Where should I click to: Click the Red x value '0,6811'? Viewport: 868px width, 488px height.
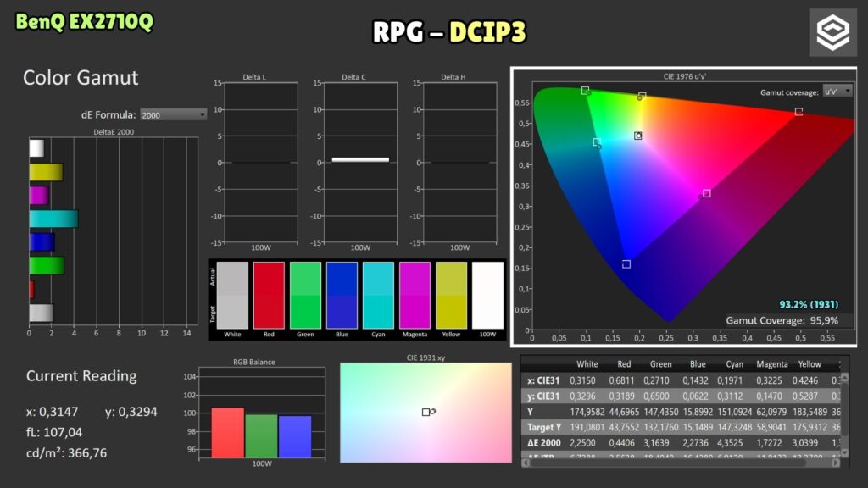621,380
